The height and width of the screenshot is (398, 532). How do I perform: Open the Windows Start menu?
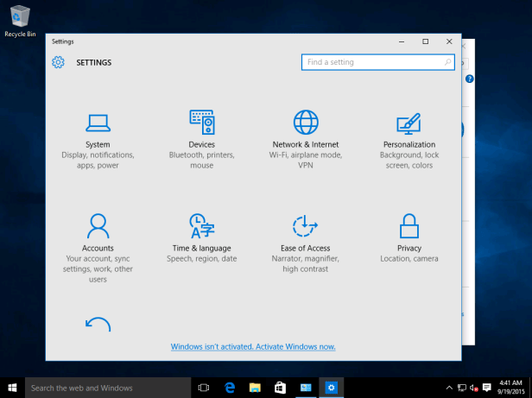point(12,388)
